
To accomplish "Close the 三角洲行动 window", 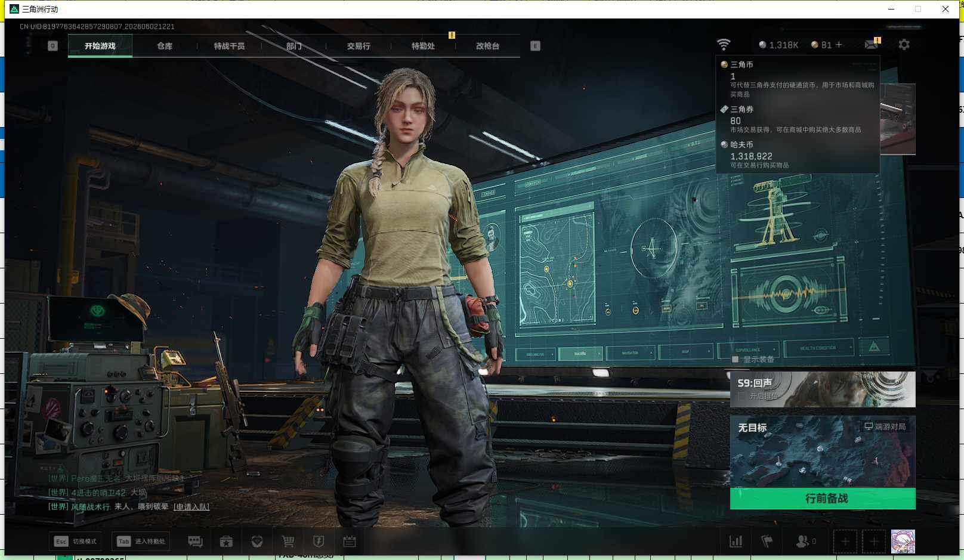I will pos(946,9).
